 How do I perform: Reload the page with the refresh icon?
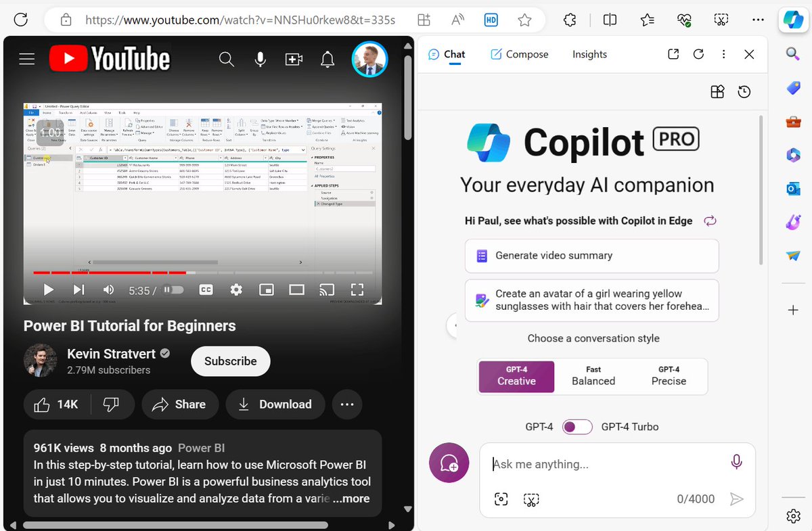tap(21, 20)
